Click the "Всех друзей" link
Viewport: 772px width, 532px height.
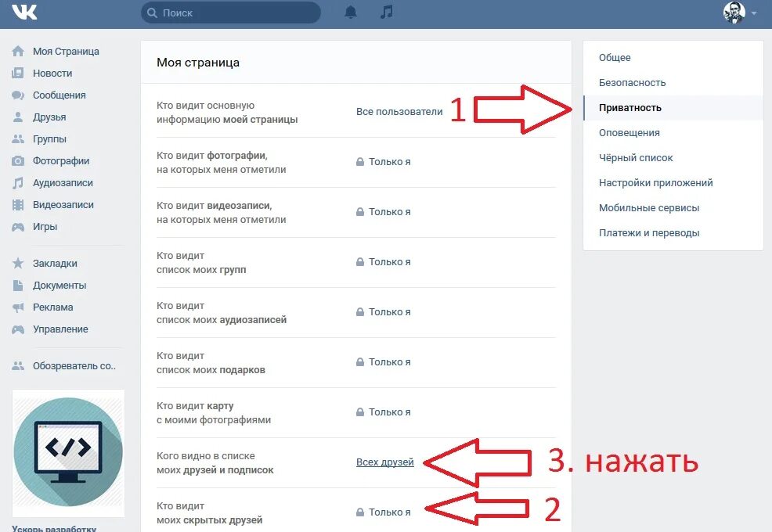point(385,462)
